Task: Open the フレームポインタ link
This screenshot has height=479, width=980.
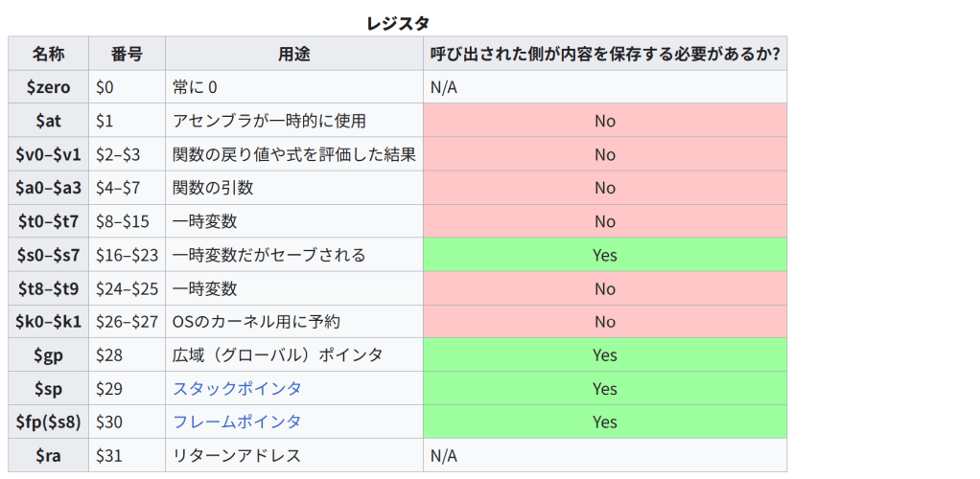Action: coord(237,422)
